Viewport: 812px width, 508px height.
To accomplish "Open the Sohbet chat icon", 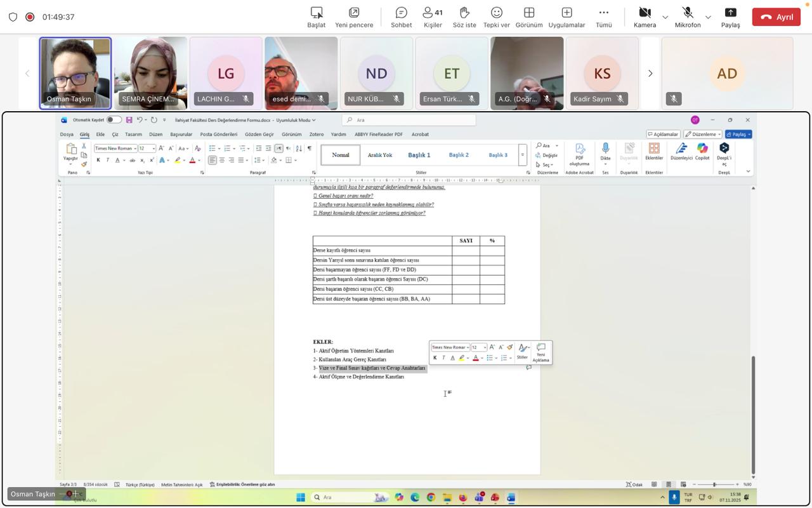I will (x=401, y=17).
